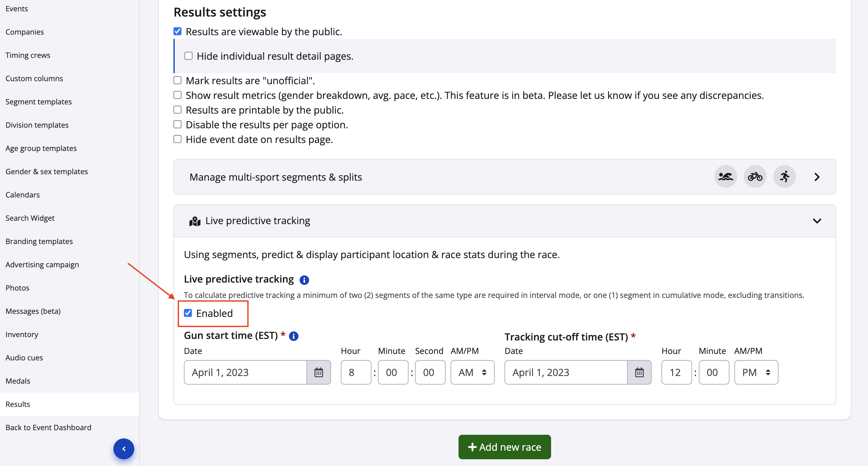Collapse the sidebar with the blue arrow button
Screen dimensions: 868x466
coord(124,449)
